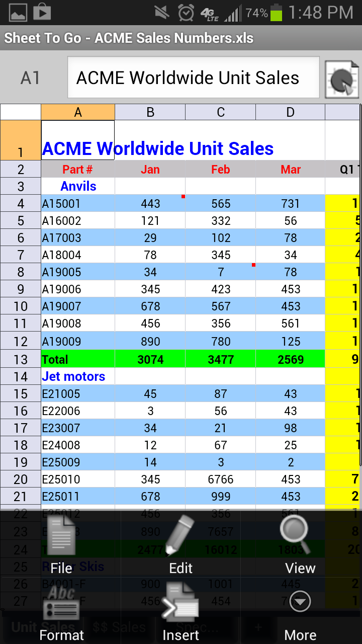Tap the Play Store notification icon

(x=42, y=12)
